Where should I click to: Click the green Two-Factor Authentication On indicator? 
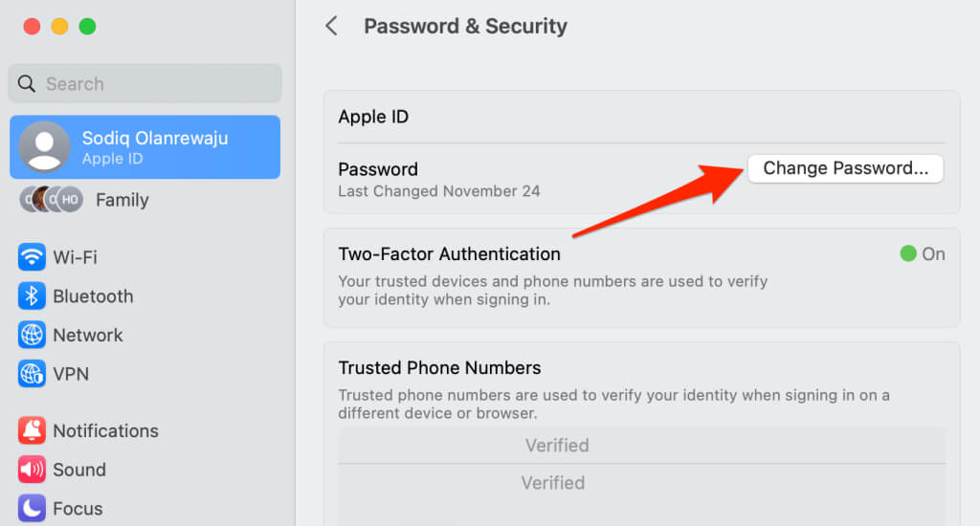pyautogui.click(x=908, y=253)
